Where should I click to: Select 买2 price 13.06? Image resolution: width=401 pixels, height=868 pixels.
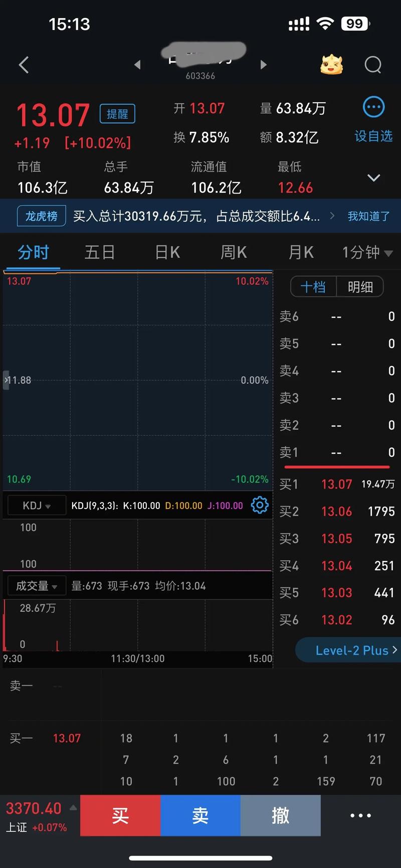click(337, 511)
